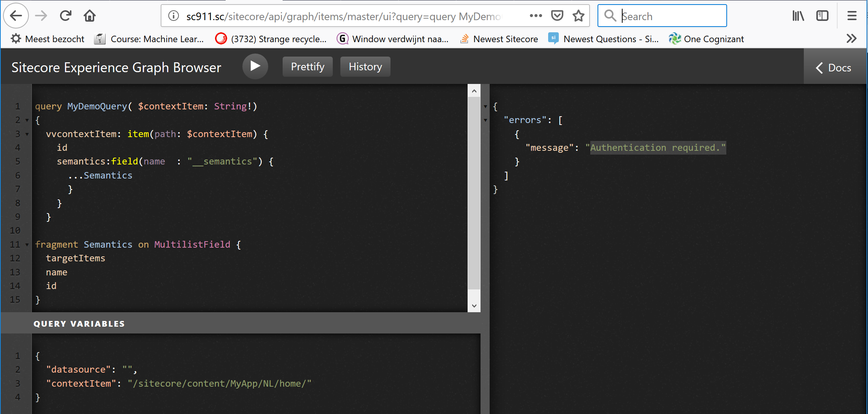Focus the browser Search box
This screenshot has width=868, height=414.
click(x=662, y=16)
